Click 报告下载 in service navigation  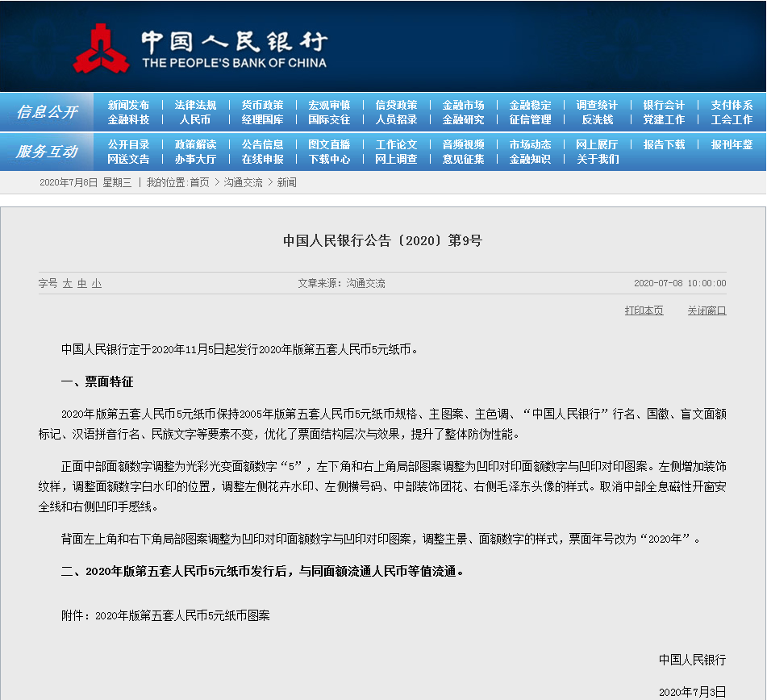tap(664, 145)
